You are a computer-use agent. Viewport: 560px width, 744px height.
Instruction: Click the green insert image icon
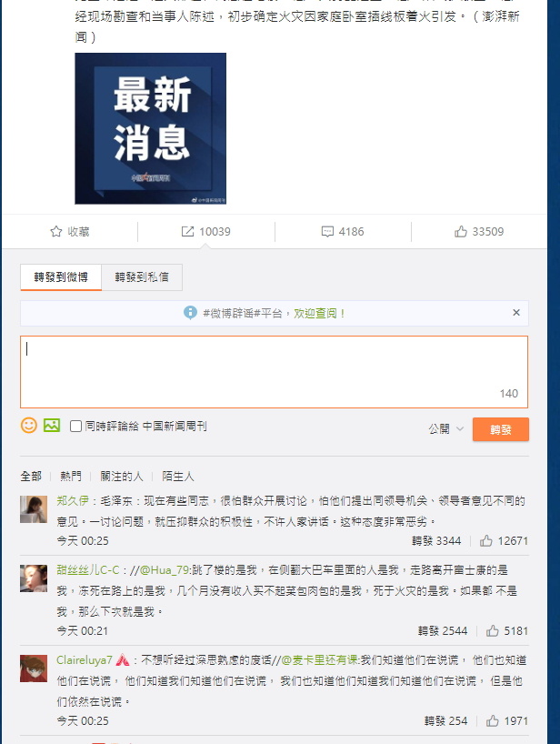pyautogui.click(x=52, y=425)
